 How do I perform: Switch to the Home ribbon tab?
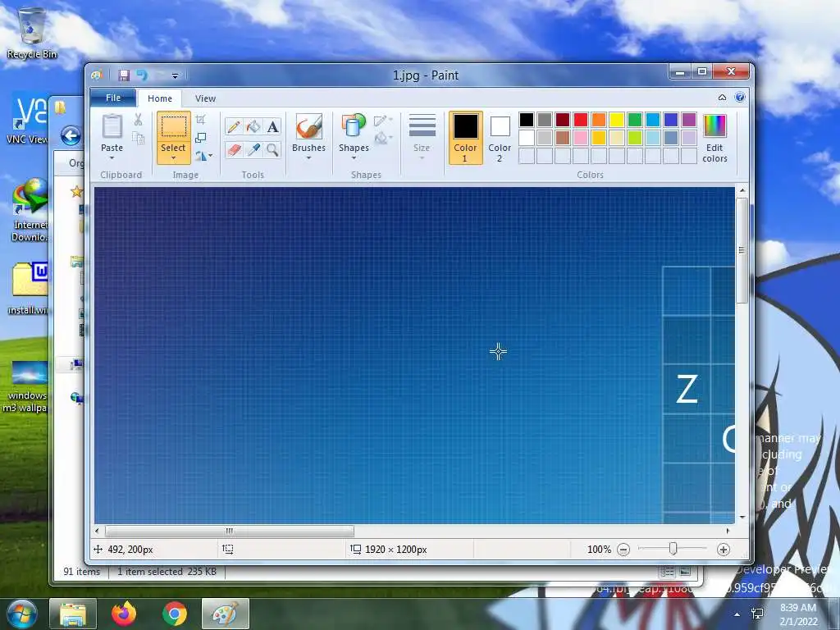(x=160, y=98)
